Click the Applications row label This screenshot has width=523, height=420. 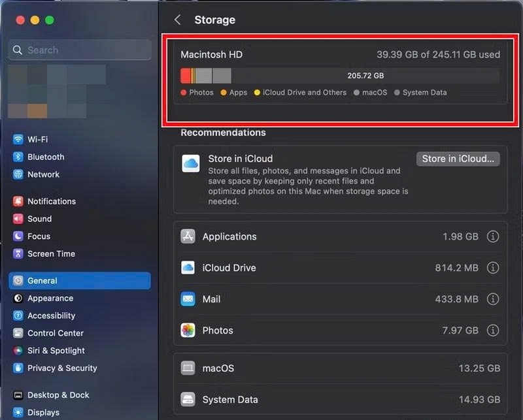click(229, 236)
